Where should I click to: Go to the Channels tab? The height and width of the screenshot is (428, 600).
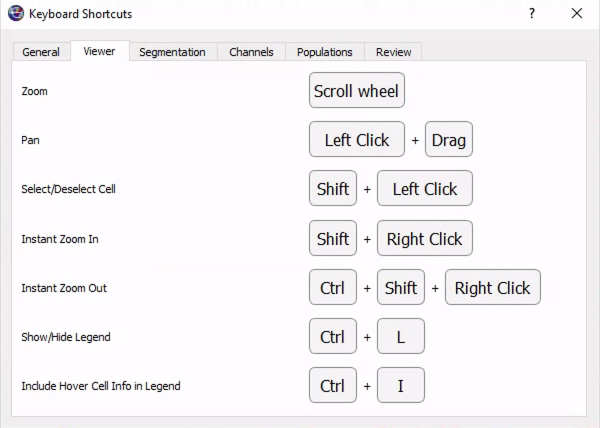(x=251, y=52)
